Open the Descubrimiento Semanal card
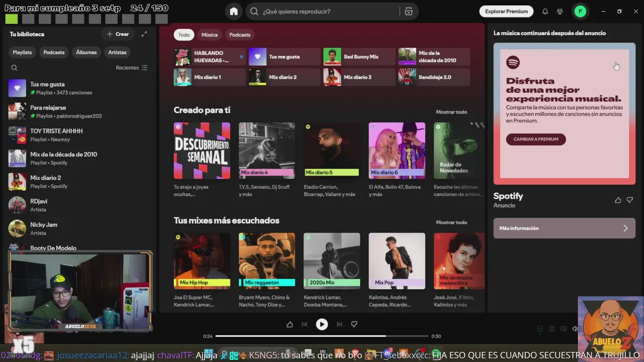The height and width of the screenshot is (362, 644). tap(202, 160)
